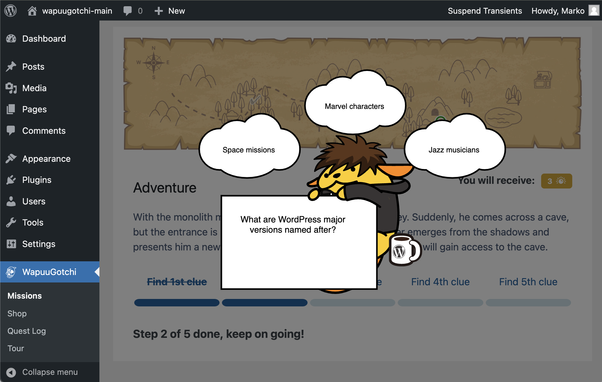This screenshot has width=602, height=382.
Task: Click the Pages stack icon
Action: click(x=11, y=109)
